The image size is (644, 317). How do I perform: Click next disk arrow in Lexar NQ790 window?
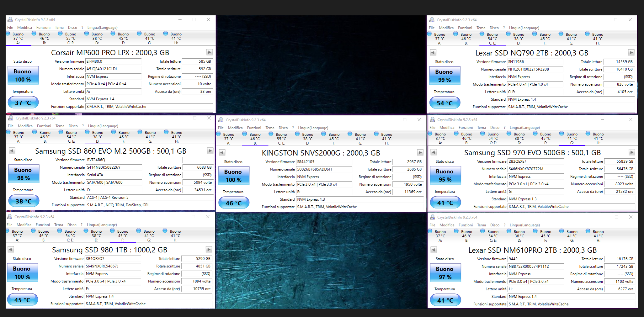[x=631, y=52]
